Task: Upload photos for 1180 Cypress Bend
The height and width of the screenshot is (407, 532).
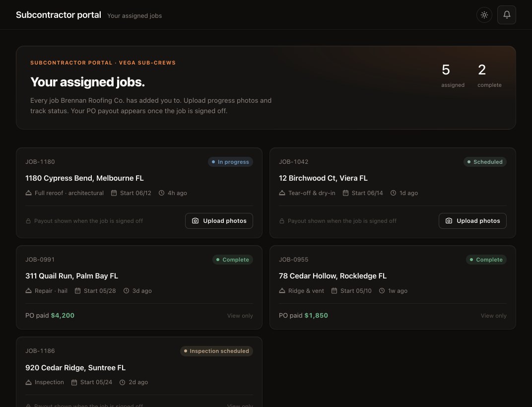Action: [x=219, y=221]
